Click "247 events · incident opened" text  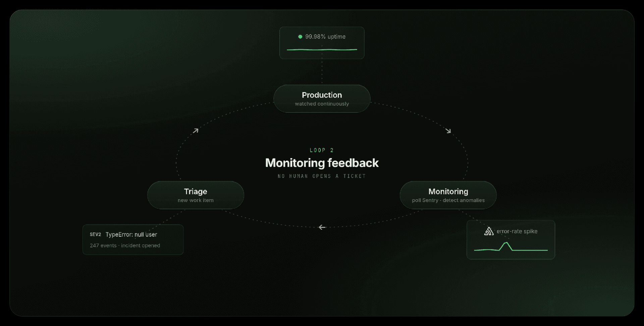coord(125,246)
